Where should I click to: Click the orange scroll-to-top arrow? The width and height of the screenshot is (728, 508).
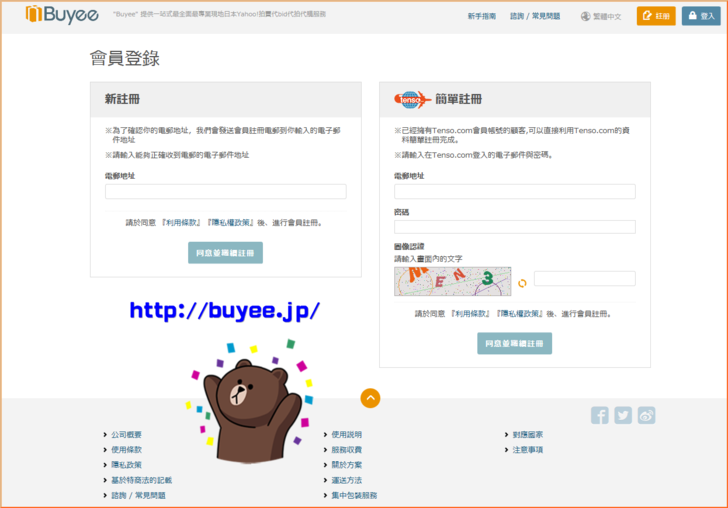[370, 398]
